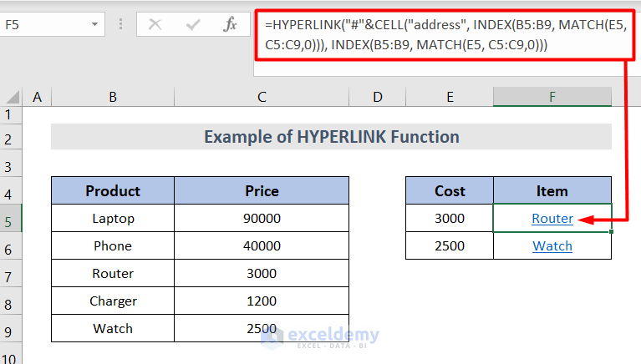Select the 3000 cell in Price column
This screenshot has height=364, width=641.
click(262, 273)
